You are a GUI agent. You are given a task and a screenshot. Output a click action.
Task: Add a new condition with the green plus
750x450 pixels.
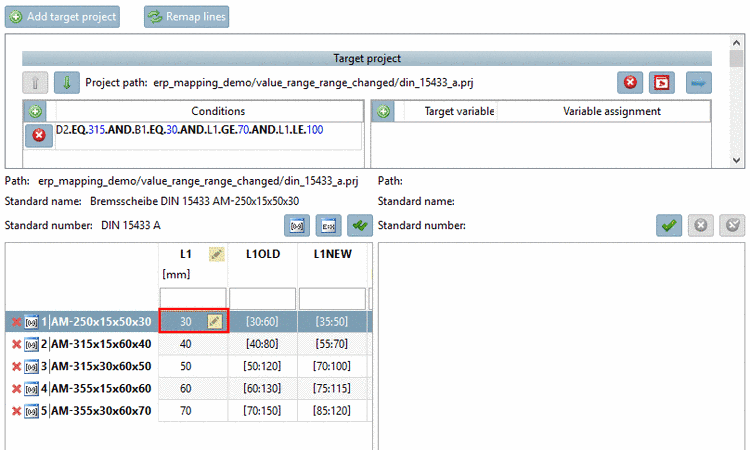tap(35, 111)
